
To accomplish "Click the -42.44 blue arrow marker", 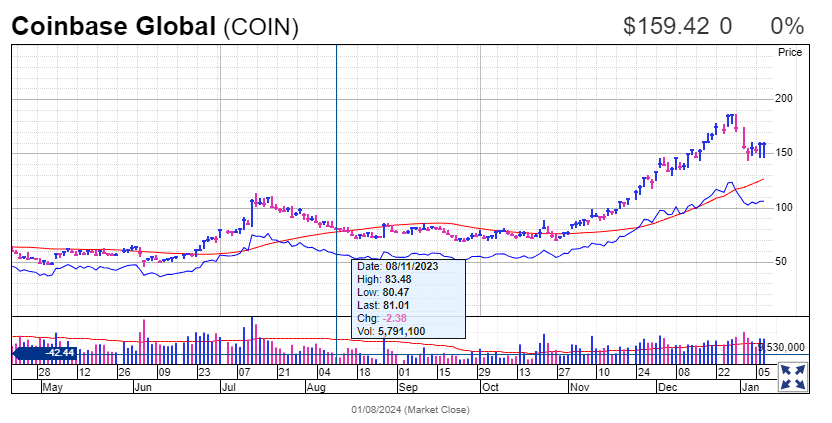I will tap(44, 352).
